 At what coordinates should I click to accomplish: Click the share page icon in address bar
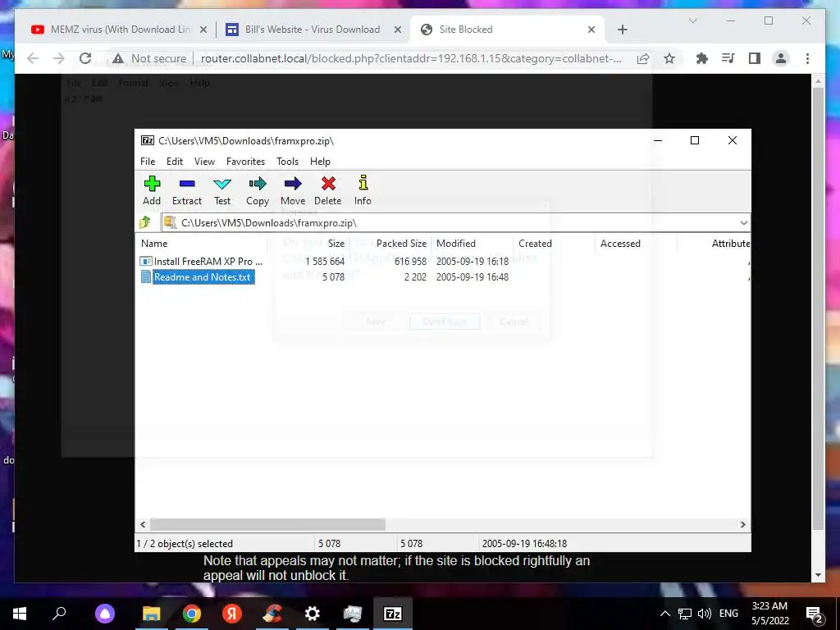(x=643, y=58)
